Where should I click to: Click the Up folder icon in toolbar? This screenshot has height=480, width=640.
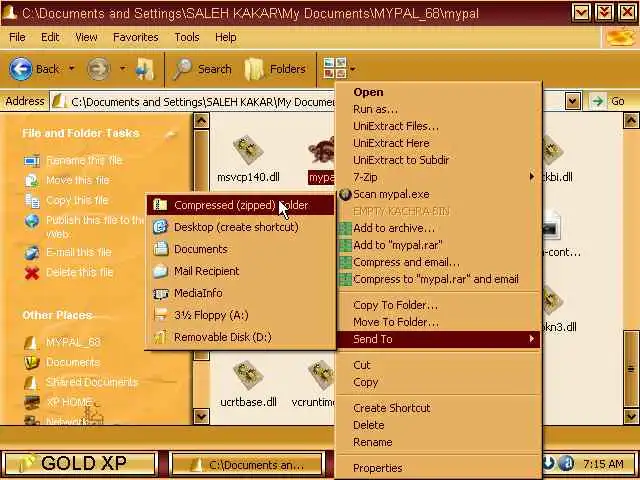(x=145, y=69)
